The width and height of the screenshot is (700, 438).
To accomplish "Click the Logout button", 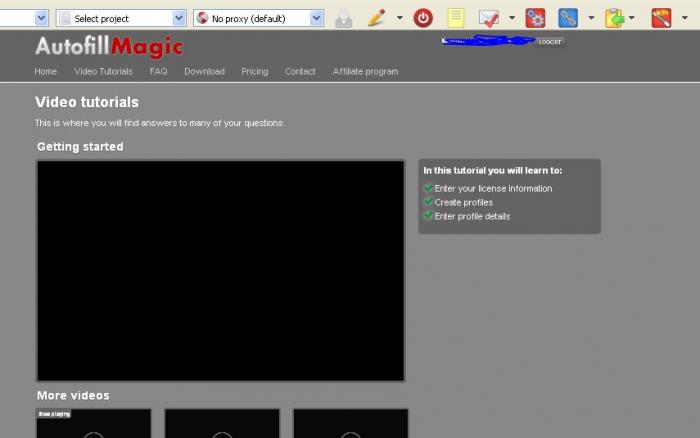I will click(550, 42).
